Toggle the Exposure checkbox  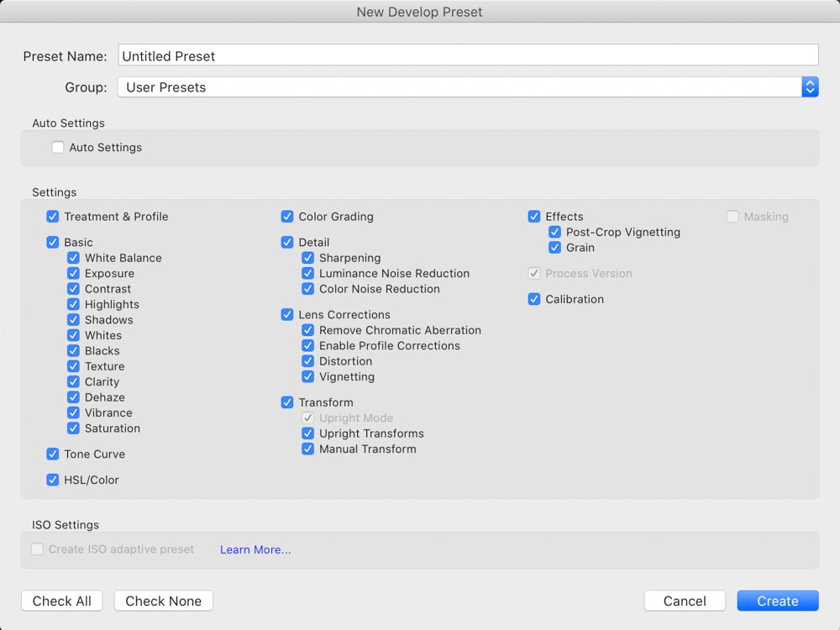[73, 273]
